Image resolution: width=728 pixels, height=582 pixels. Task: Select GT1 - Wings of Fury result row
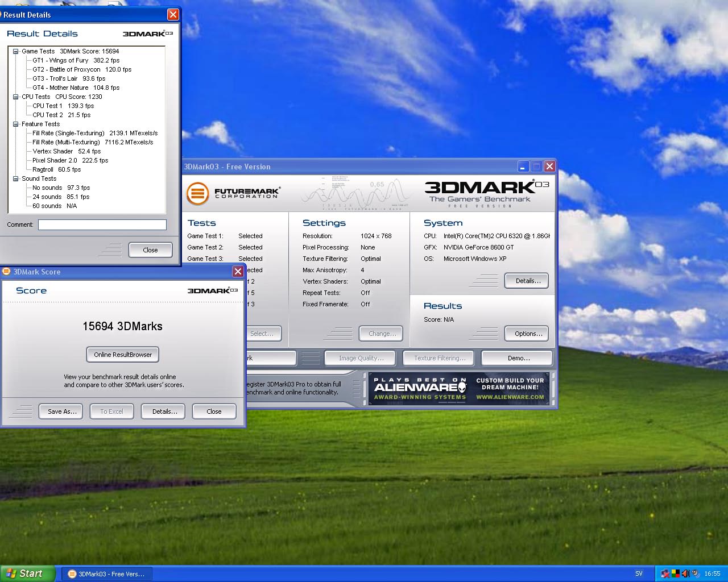point(76,60)
